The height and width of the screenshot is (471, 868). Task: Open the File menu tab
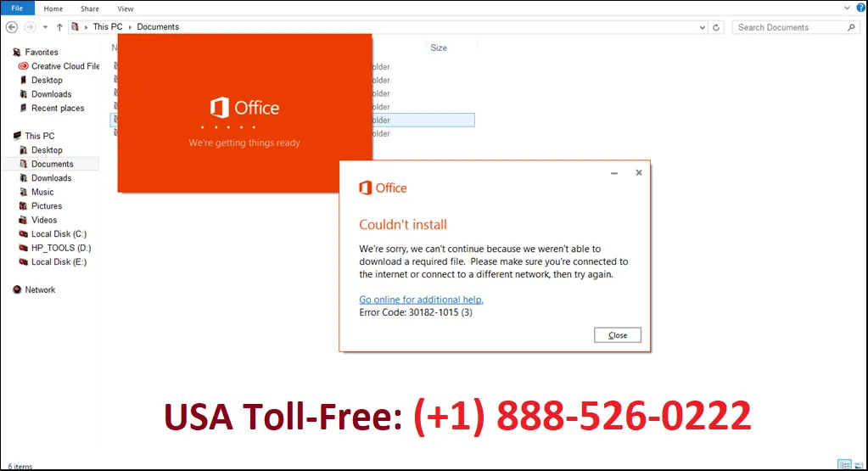(x=17, y=8)
